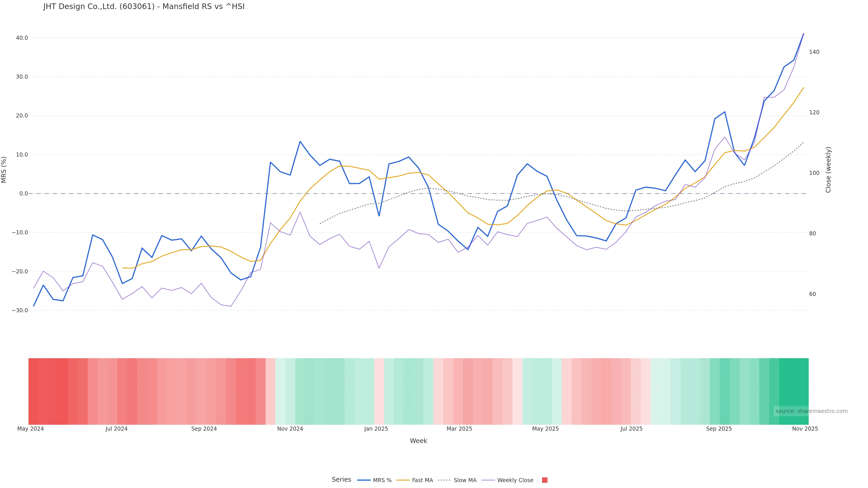Click the 140 close-price axis tick
The image size is (868, 488).
814,52
